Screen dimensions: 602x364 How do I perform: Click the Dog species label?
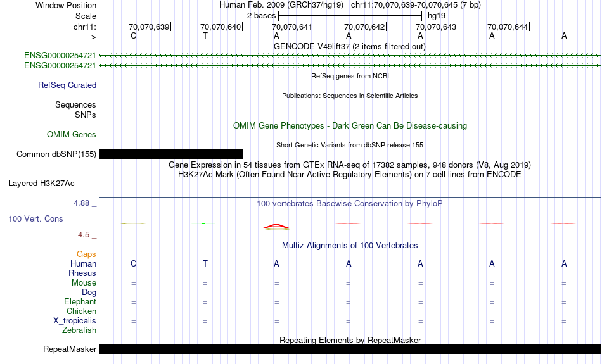pyautogui.click(x=89, y=292)
